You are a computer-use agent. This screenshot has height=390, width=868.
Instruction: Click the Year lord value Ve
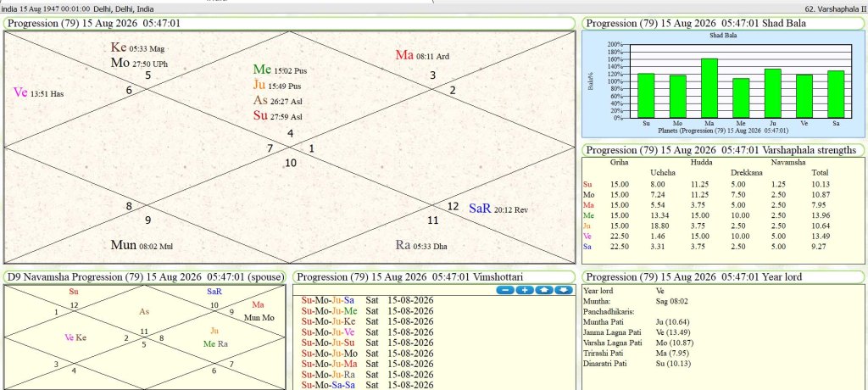pyautogui.click(x=659, y=290)
